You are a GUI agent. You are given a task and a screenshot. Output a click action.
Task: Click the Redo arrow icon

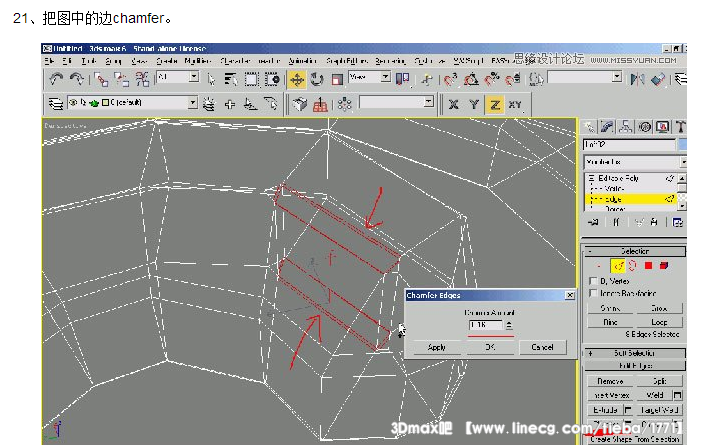[x=77, y=79]
